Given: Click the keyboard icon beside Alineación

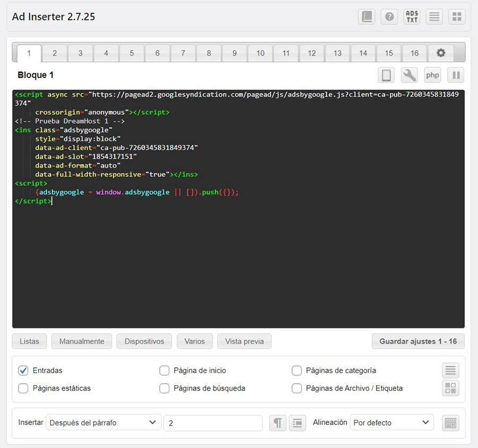Looking at the screenshot, I should click(450, 423).
